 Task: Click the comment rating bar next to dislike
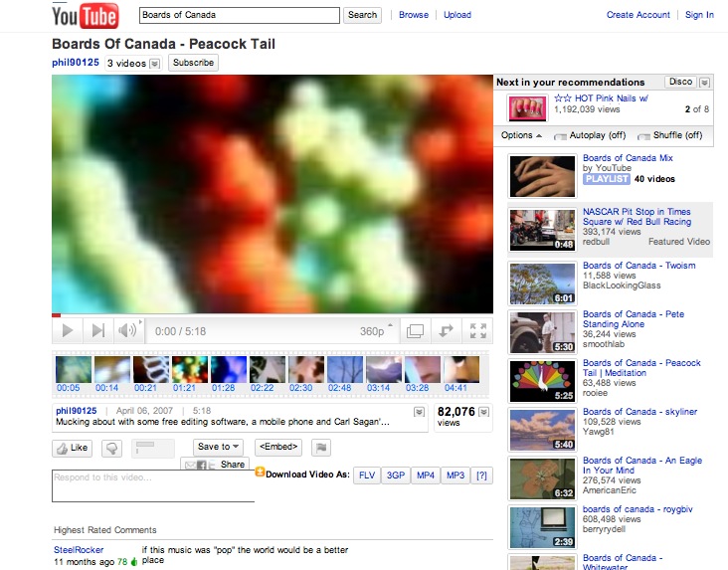coord(153,449)
